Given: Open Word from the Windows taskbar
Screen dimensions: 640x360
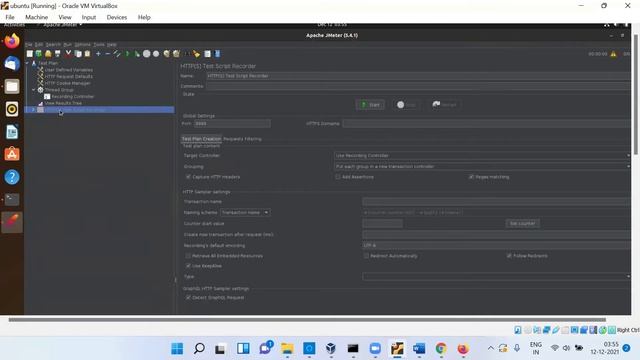Looking at the screenshot, I should tap(419, 349).
